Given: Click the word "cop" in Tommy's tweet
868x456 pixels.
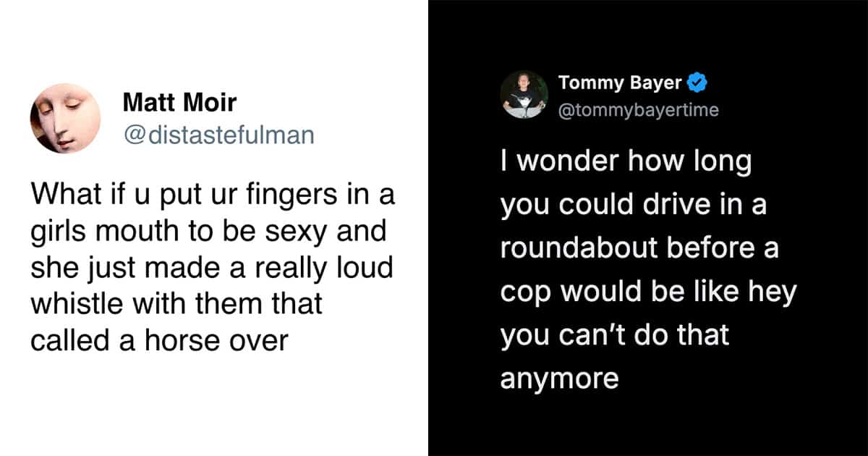Looking at the screenshot, I should (x=524, y=292).
